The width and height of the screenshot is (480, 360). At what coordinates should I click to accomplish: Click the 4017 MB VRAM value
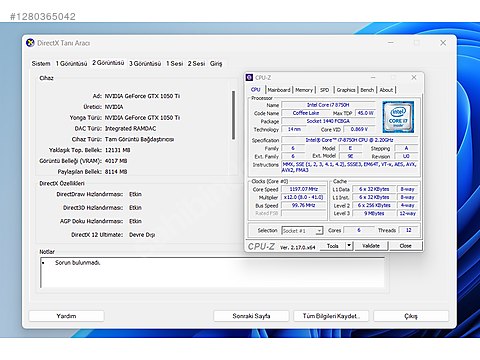pyautogui.click(x=116, y=161)
